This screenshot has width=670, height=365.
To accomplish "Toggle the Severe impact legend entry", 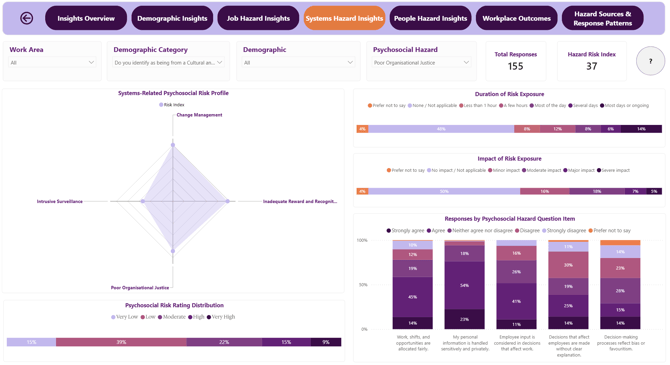I will coord(613,170).
